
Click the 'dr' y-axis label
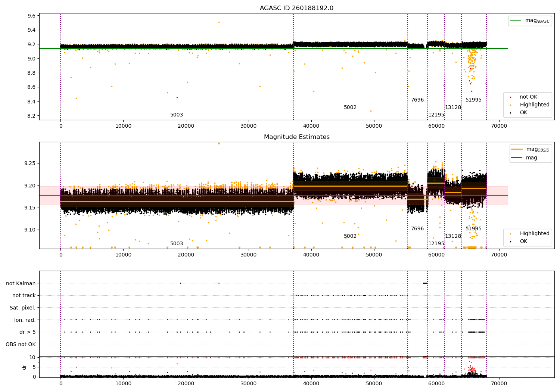pos(24,367)
